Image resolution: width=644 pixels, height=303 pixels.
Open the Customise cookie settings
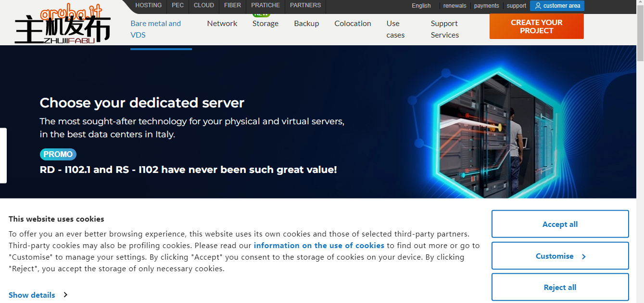pos(560,256)
